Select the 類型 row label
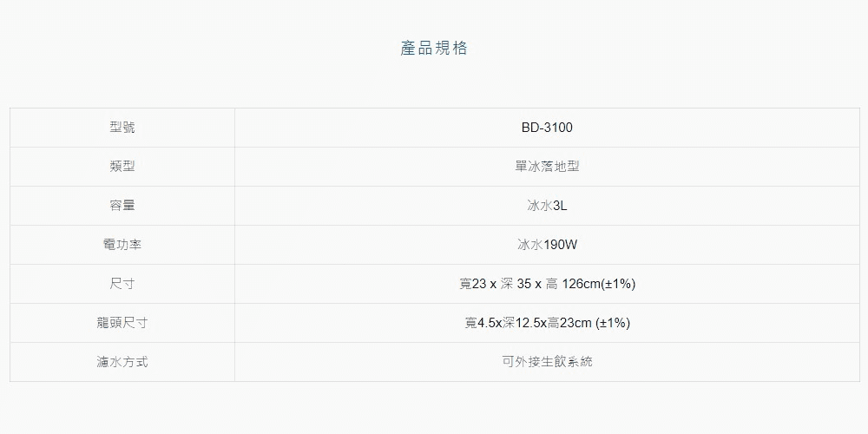Viewport: 868px width, 434px height. (x=122, y=167)
